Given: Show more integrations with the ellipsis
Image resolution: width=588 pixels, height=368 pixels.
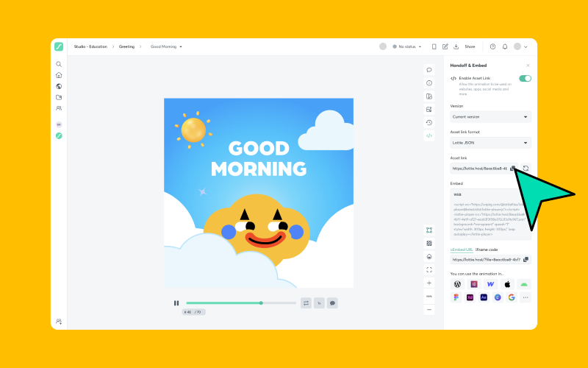Looking at the screenshot, I should tap(526, 297).
